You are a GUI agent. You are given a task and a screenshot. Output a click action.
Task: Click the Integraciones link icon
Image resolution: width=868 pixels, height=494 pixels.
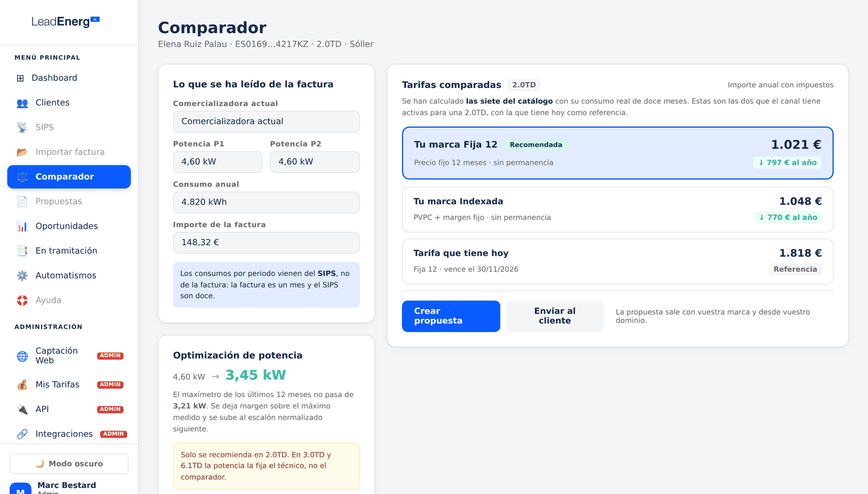(22, 434)
